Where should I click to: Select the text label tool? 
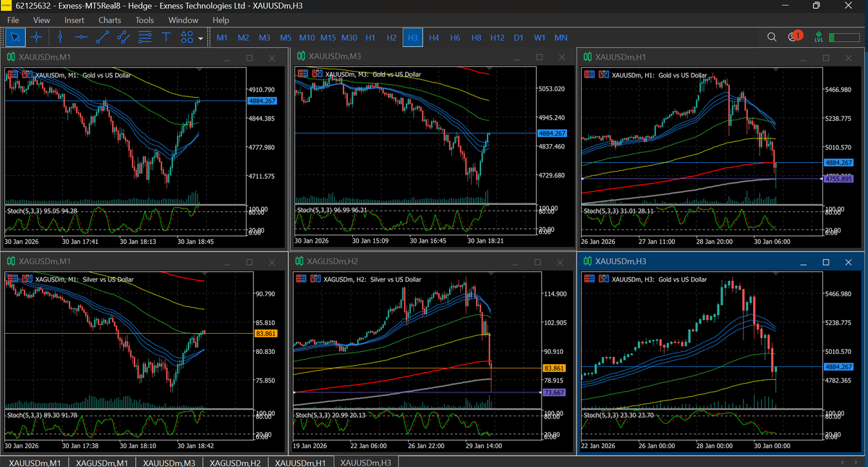coord(166,37)
